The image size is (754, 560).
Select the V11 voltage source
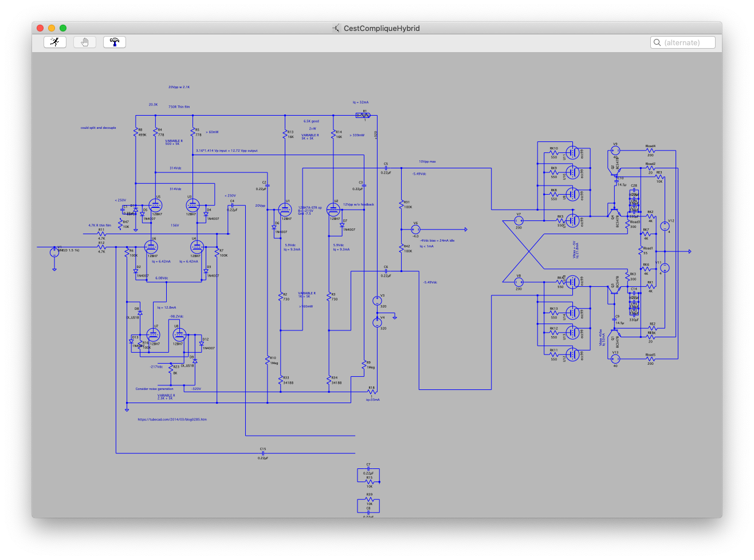pos(665,268)
